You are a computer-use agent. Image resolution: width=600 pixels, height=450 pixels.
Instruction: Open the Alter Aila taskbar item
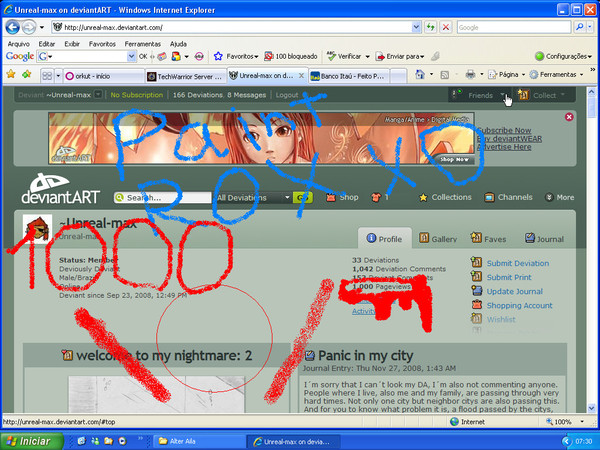point(199,441)
